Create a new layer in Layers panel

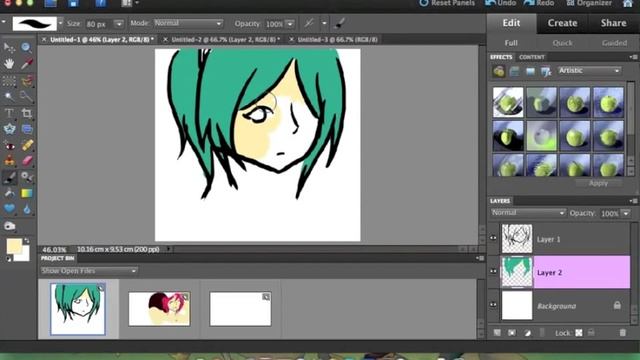pyautogui.click(x=497, y=333)
